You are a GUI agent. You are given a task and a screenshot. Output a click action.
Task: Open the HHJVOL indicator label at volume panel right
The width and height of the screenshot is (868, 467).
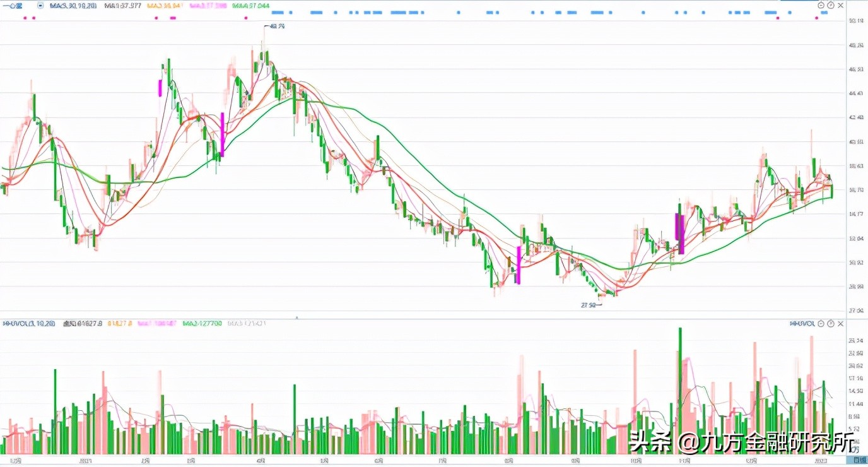click(802, 324)
